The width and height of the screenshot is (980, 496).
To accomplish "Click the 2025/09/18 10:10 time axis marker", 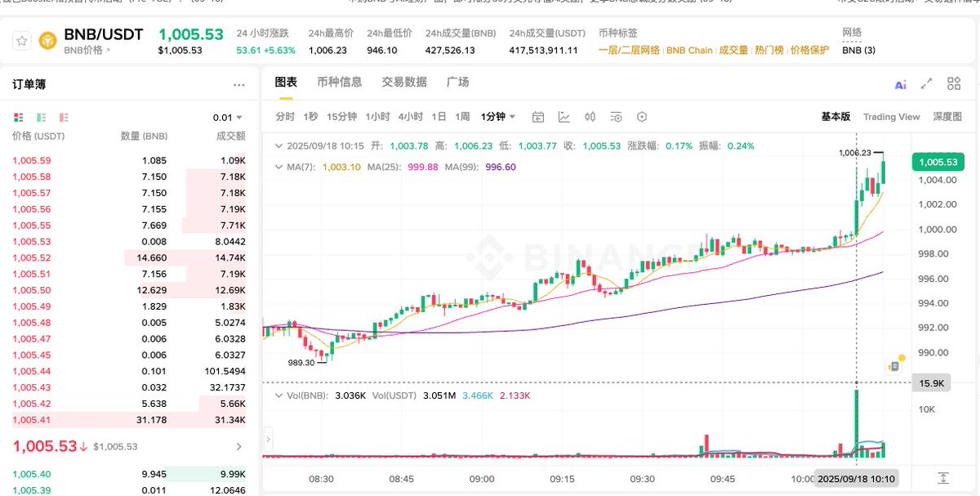I will (855, 479).
